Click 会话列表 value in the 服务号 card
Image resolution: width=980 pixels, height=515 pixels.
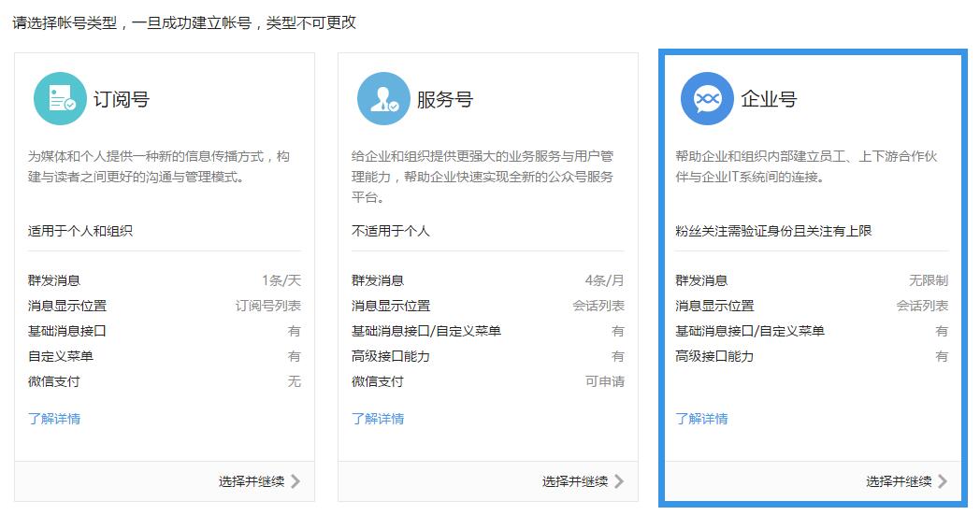(x=598, y=306)
